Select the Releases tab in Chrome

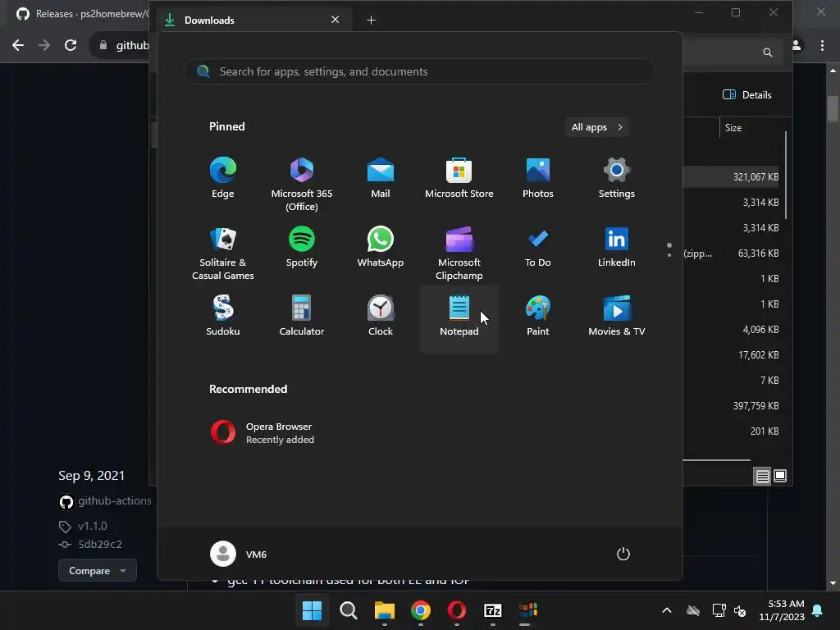click(x=80, y=14)
